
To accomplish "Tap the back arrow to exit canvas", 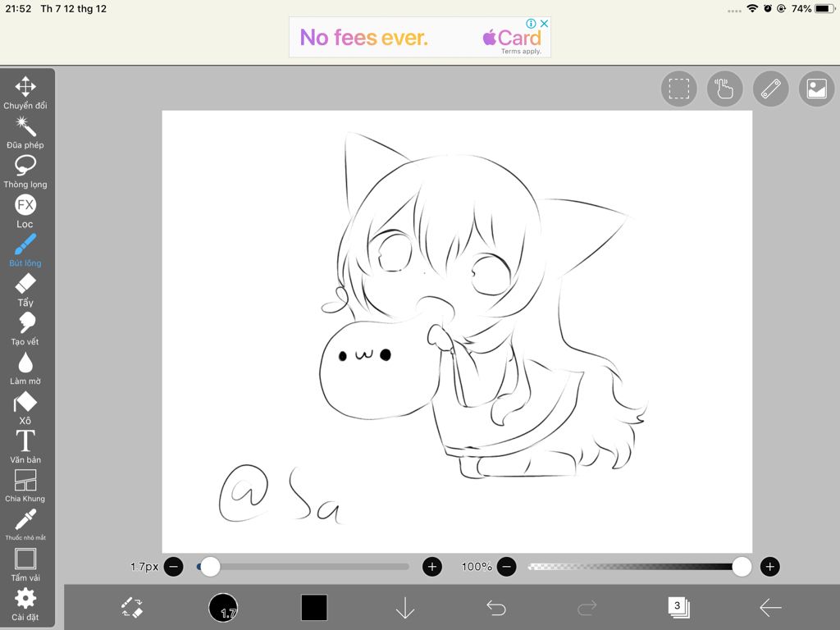I will coord(770,608).
